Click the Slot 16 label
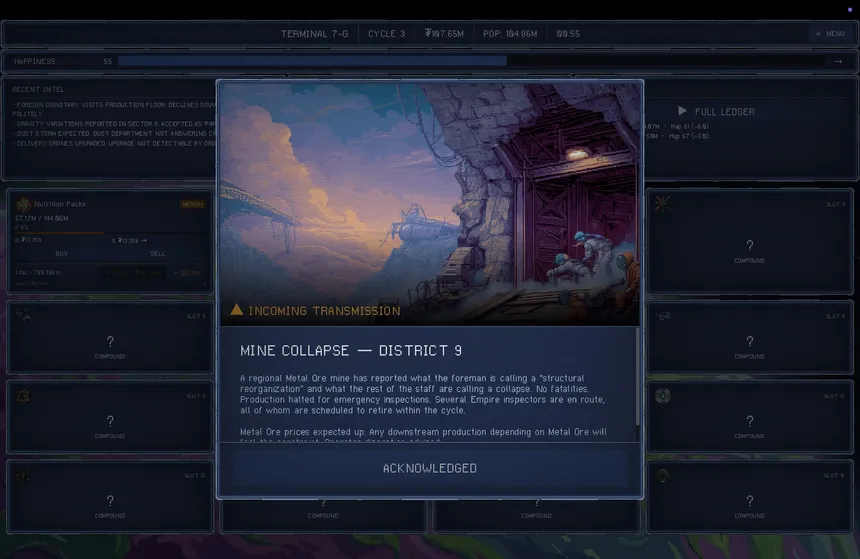 pyautogui.click(x=834, y=475)
